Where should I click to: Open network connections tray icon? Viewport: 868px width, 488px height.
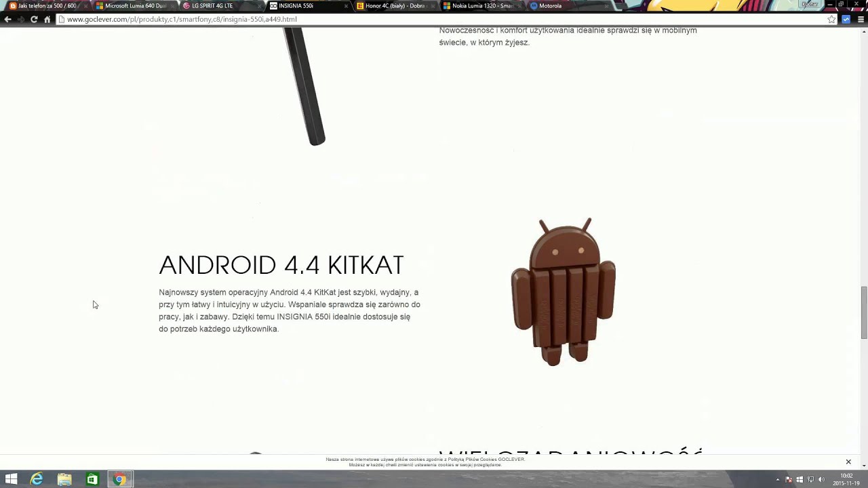pyautogui.click(x=810, y=480)
